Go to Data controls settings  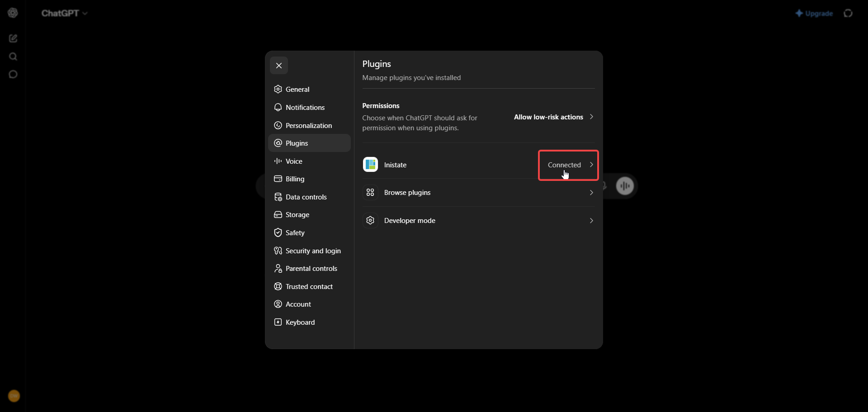pyautogui.click(x=309, y=197)
